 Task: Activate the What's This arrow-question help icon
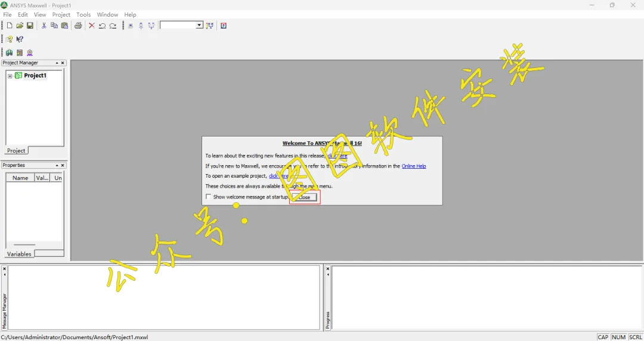point(20,39)
